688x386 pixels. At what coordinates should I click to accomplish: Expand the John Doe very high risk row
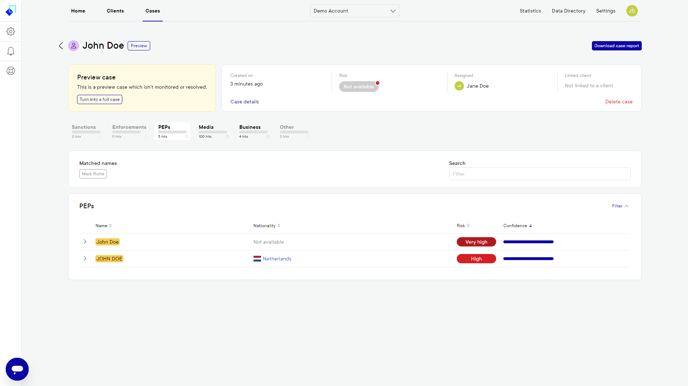click(x=85, y=242)
